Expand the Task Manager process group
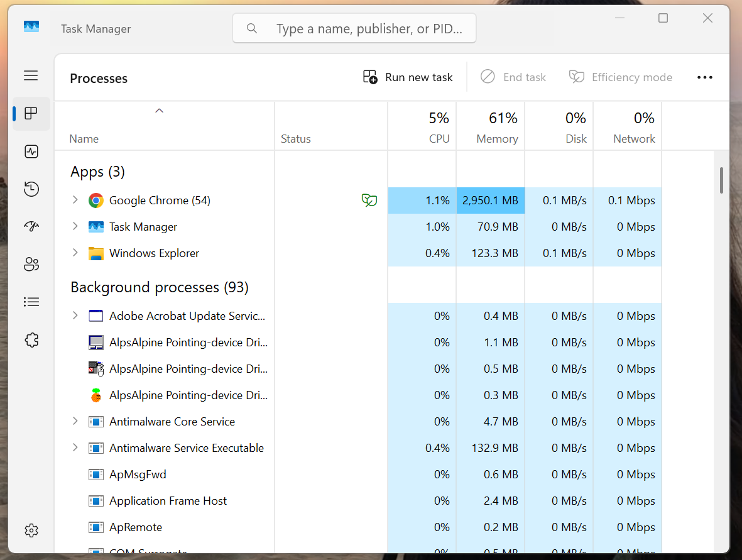The height and width of the screenshot is (560, 742). [x=75, y=226]
